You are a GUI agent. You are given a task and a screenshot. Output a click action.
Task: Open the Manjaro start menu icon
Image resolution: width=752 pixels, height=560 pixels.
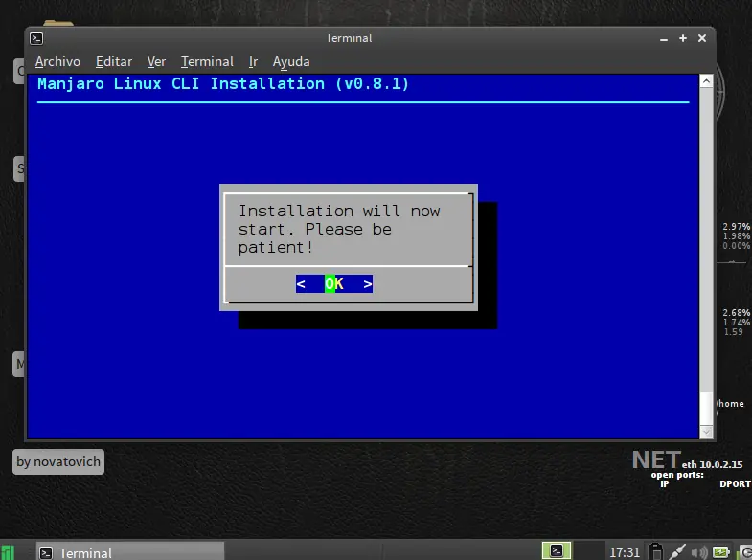[x=8, y=552]
